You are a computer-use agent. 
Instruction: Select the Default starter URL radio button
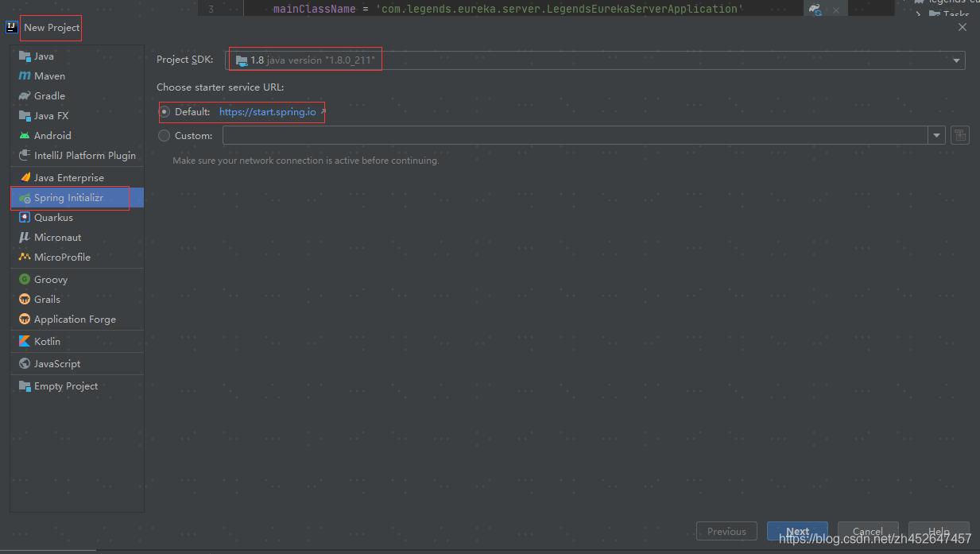tap(165, 112)
